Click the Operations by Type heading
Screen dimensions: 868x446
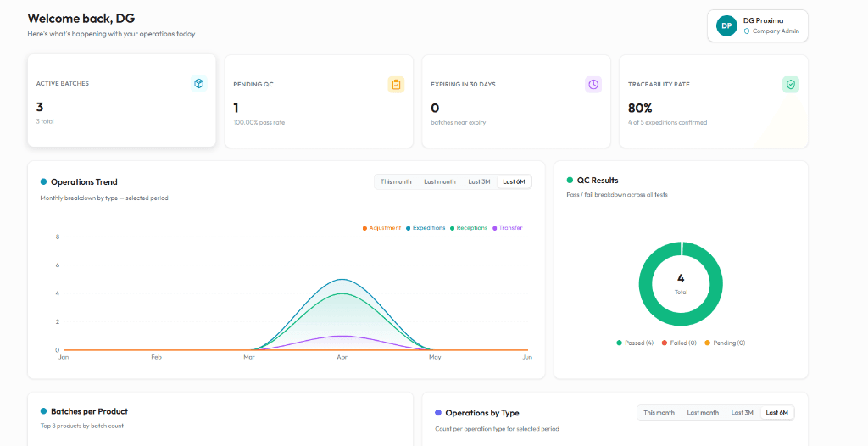482,413
